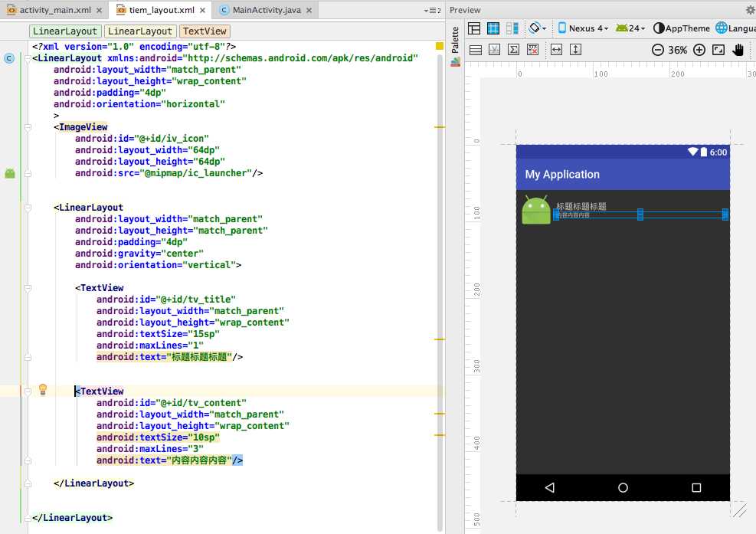Close the activity_main.xml tab
Image resolution: width=756 pixels, height=534 pixels.
(x=99, y=10)
